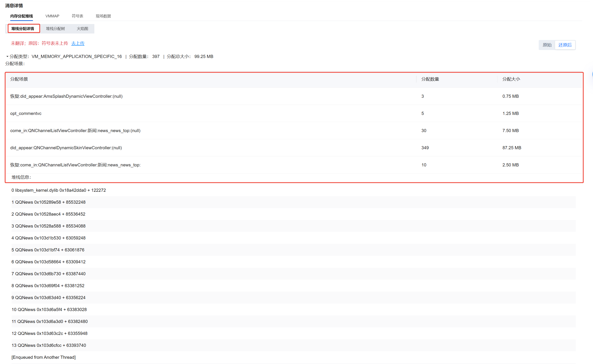
Task: Toggle to 原始 raw stack display
Action: [x=547, y=45]
